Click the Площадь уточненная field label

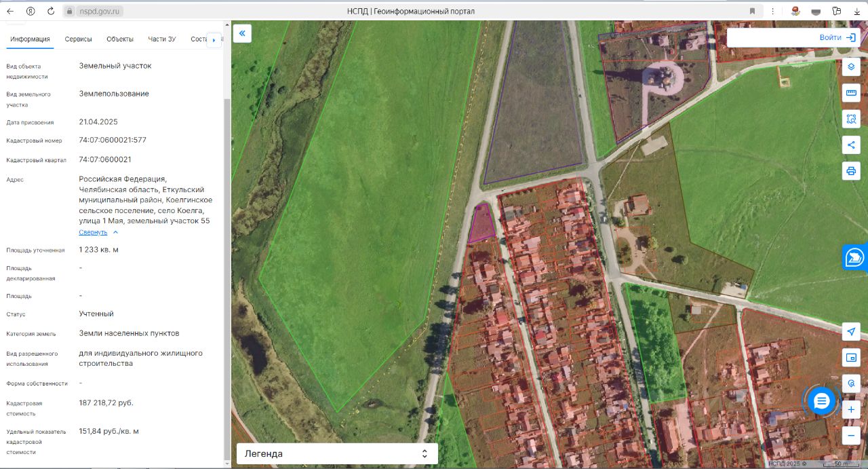(35, 250)
